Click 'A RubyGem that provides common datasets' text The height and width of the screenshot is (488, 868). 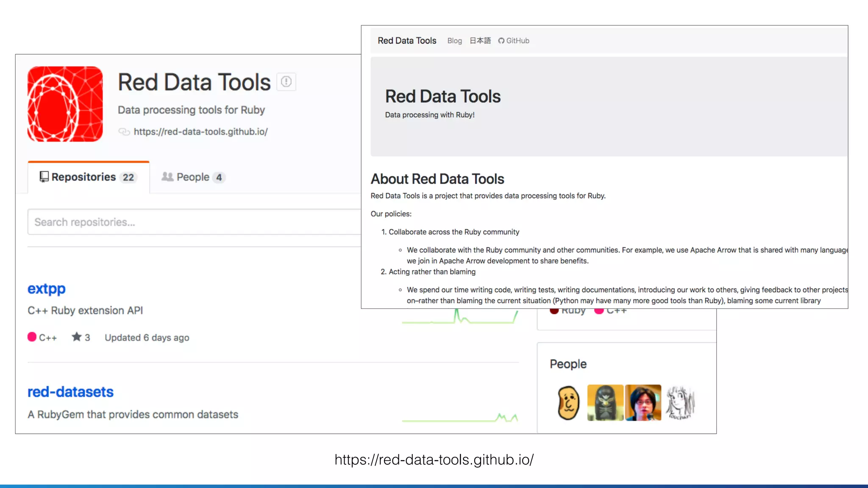click(x=133, y=414)
